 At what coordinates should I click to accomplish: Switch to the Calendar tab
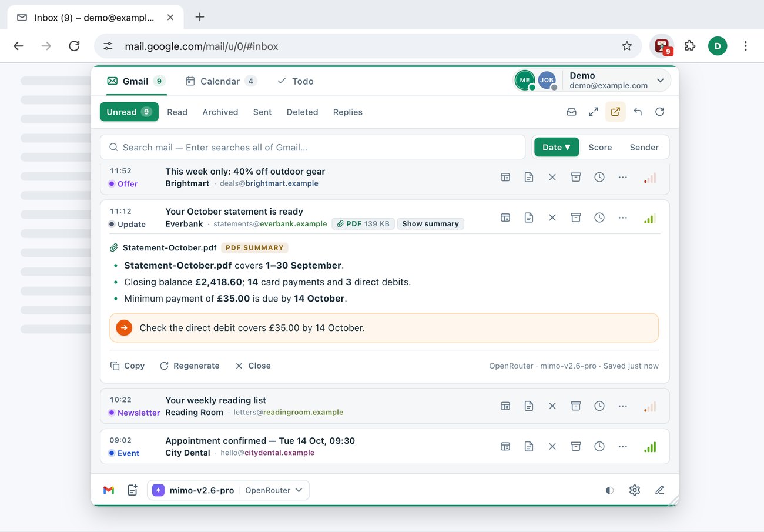221,81
